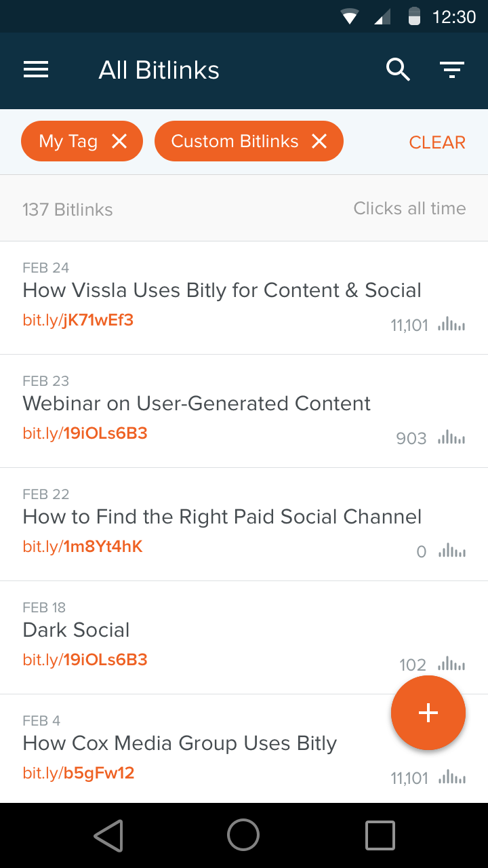Remove the My Tag filter chip
Screen dimensions: 488x868
click(120, 141)
